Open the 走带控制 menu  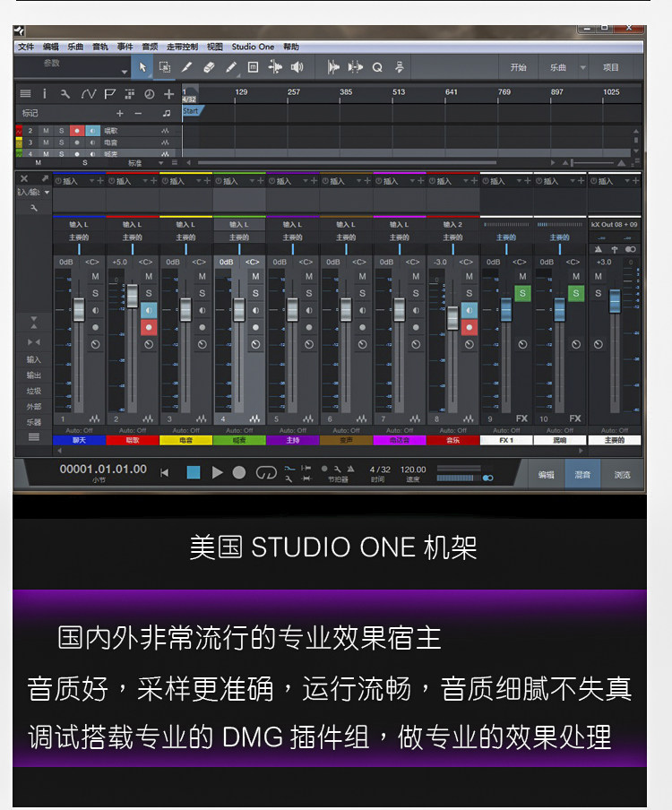click(182, 47)
